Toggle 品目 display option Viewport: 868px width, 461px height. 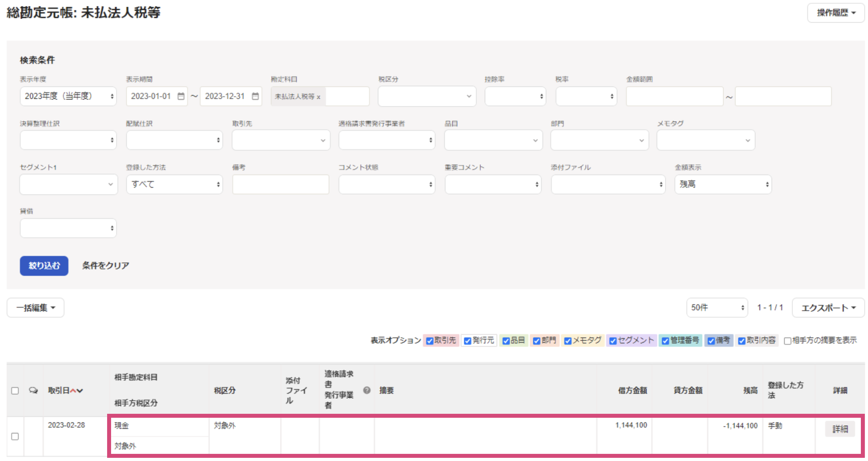[x=506, y=341]
